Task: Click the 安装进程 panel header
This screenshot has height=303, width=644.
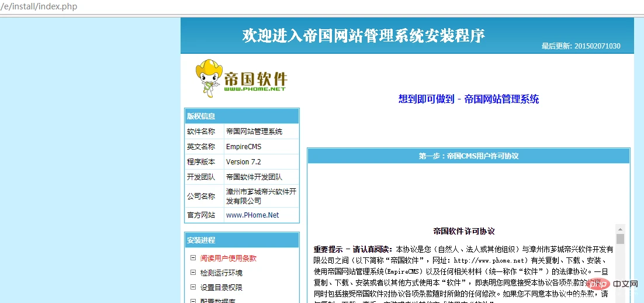Action: pos(242,240)
